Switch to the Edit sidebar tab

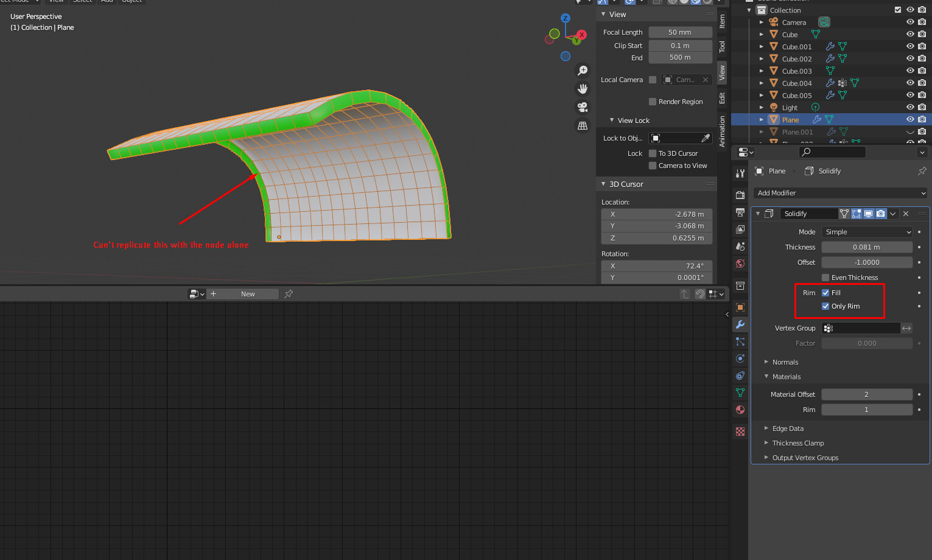point(723,97)
